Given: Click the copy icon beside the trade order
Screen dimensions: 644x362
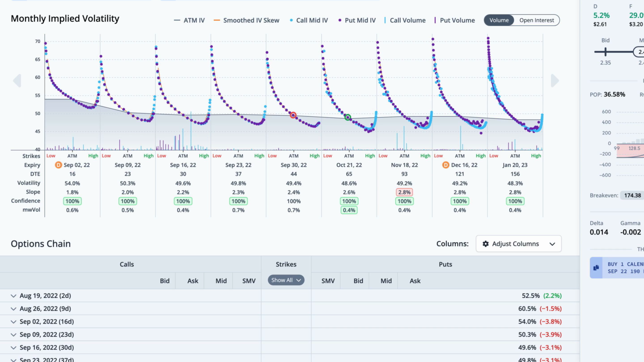Looking at the screenshot, I should point(596,268).
